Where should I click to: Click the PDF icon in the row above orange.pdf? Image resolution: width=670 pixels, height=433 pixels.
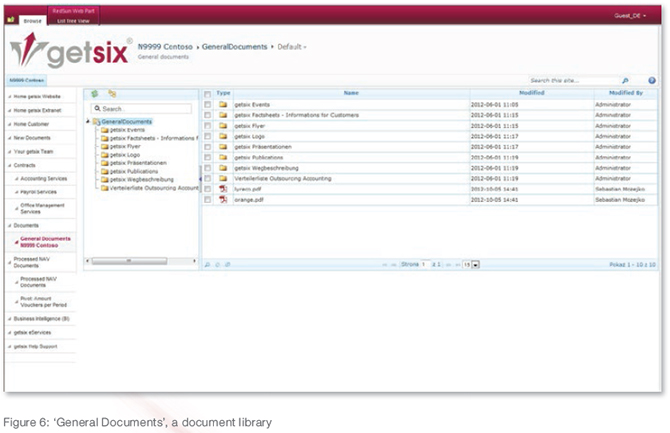coord(223,189)
